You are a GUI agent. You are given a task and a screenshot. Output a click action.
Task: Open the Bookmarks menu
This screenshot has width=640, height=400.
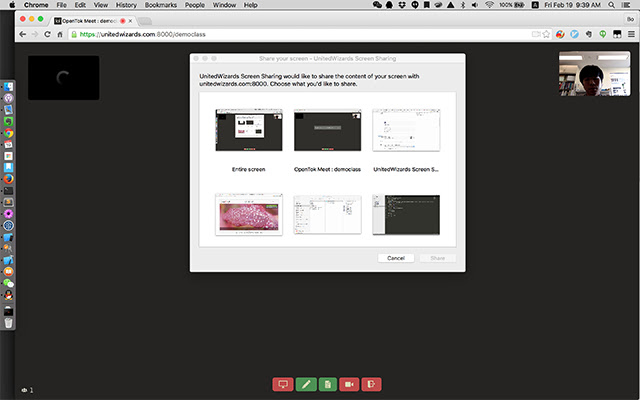(x=161, y=5)
